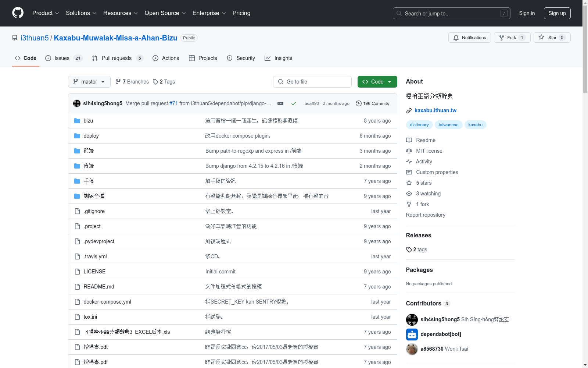
Task: Click the tag icon under Releases
Action: (409, 250)
